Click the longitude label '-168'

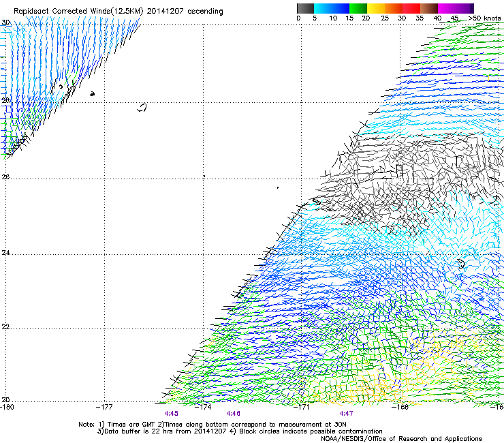pyautogui.click(x=400, y=407)
